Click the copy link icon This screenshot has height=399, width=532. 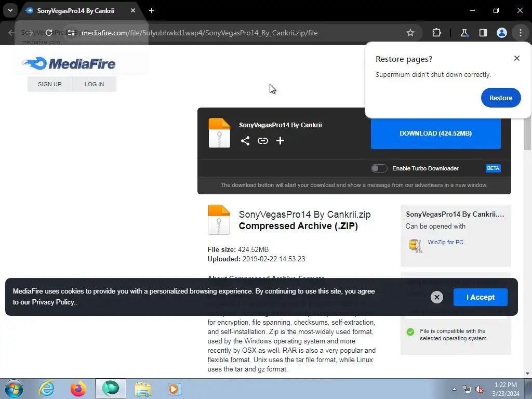pyautogui.click(x=262, y=141)
